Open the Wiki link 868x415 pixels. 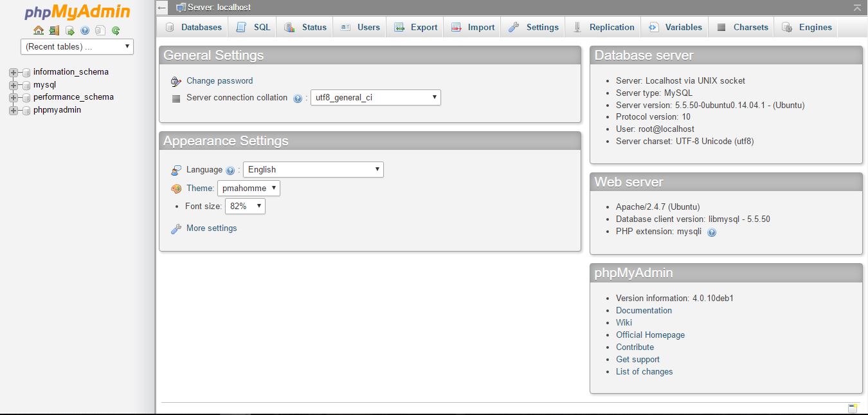(x=624, y=322)
